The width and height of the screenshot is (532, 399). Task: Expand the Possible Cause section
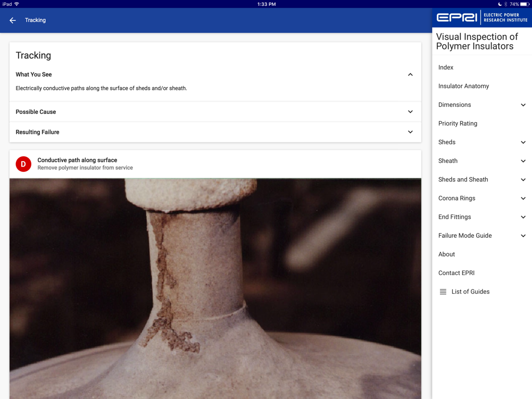[410, 112]
